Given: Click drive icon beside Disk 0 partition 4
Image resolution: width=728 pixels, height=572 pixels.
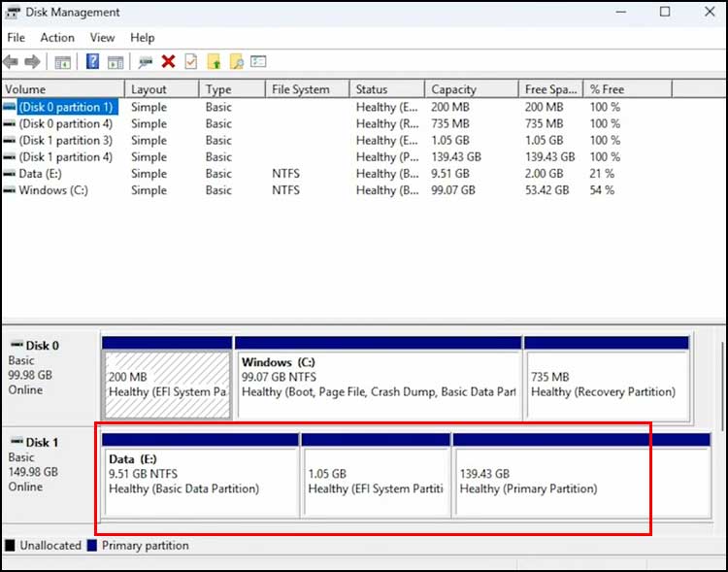Looking at the screenshot, I should click(10, 123).
